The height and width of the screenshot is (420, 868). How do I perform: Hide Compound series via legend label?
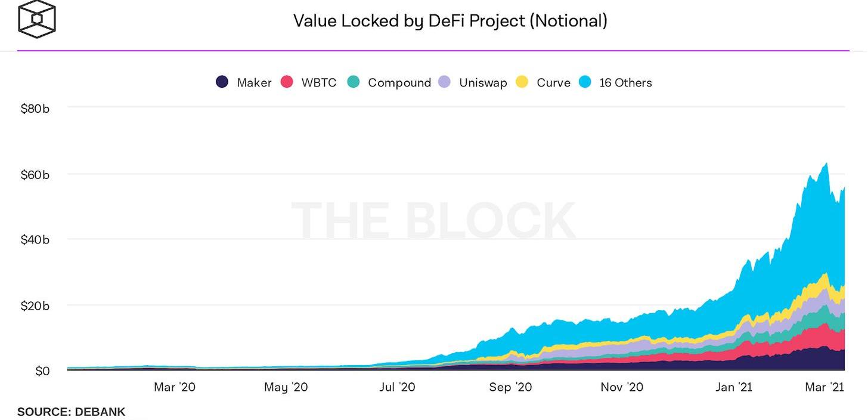399,83
